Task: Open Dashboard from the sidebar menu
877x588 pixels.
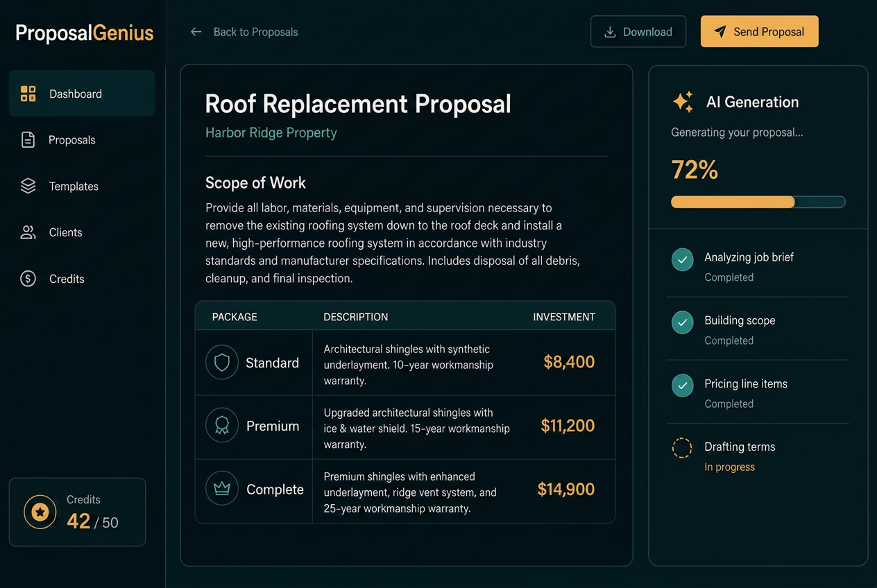Action: click(82, 93)
